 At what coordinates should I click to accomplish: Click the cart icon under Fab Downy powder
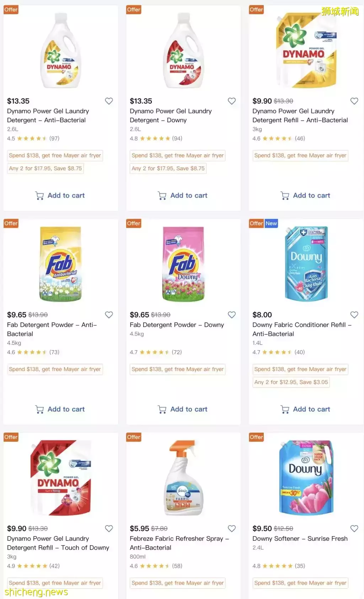point(162,409)
